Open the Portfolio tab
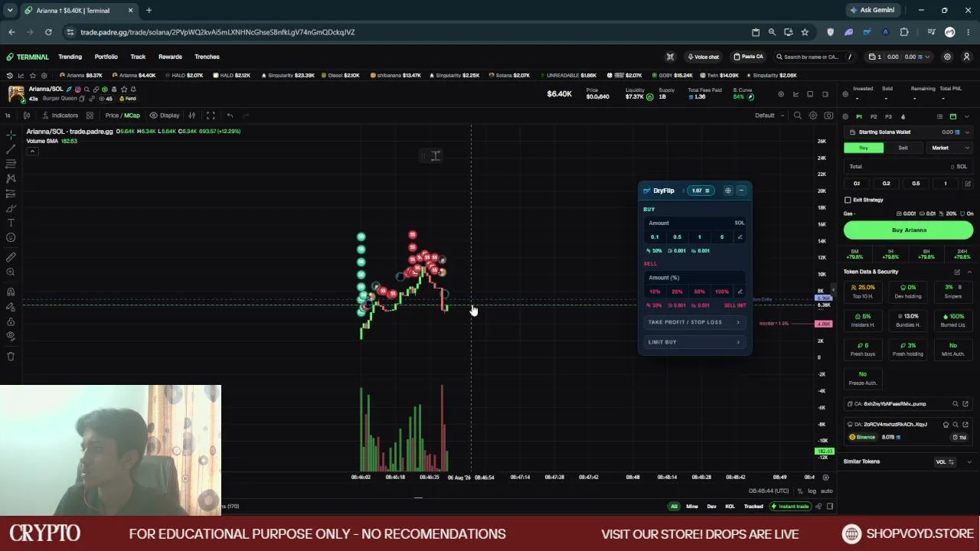This screenshot has height=551, width=980. click(x=106, y=57)
